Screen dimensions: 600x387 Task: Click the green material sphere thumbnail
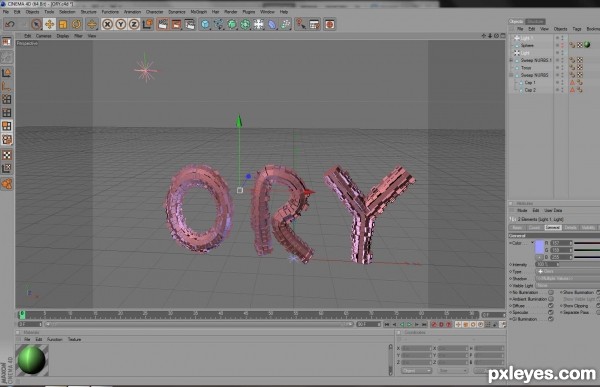click(x=32, y=360)
